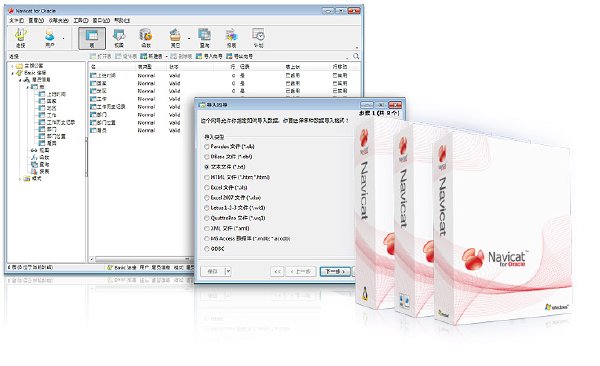This screenshot has width=600, height=366.
Task: Collapse the 雇员信息 schema tree arrow
Action: [x=20, y=80]
